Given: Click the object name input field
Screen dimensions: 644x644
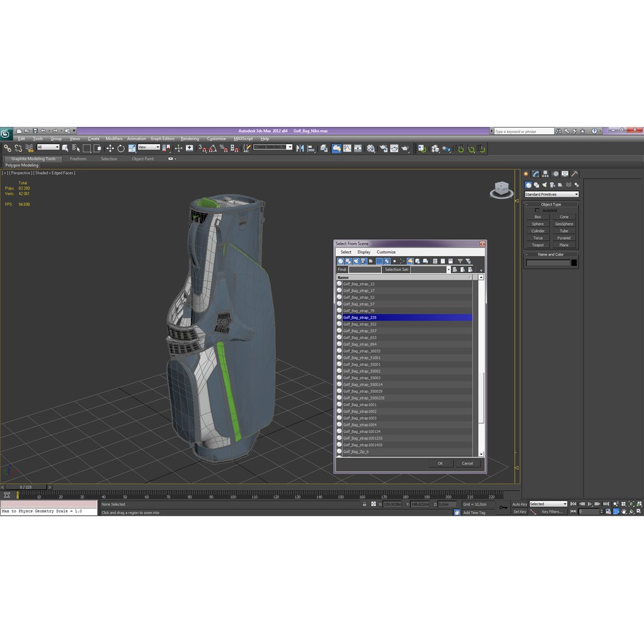Looking at the screenshot, I should tap(548, 263).
